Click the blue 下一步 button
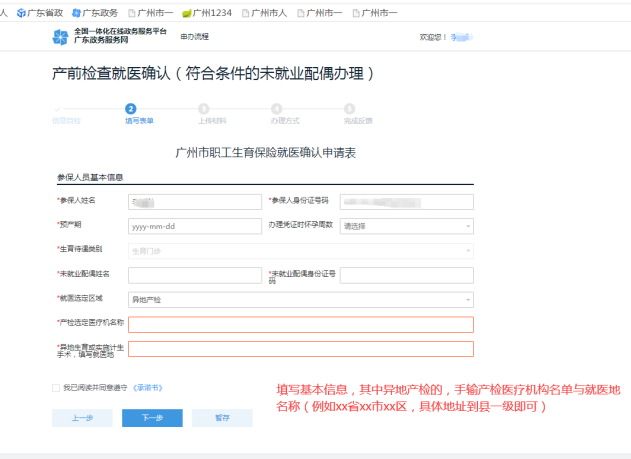The height and width of the screenshot is (459, 631). (x=152, y=418)
